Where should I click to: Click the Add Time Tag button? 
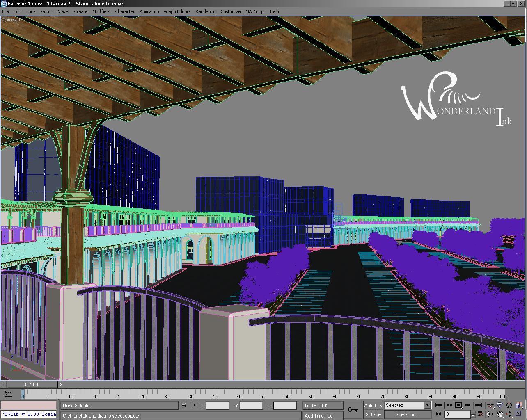322,415
